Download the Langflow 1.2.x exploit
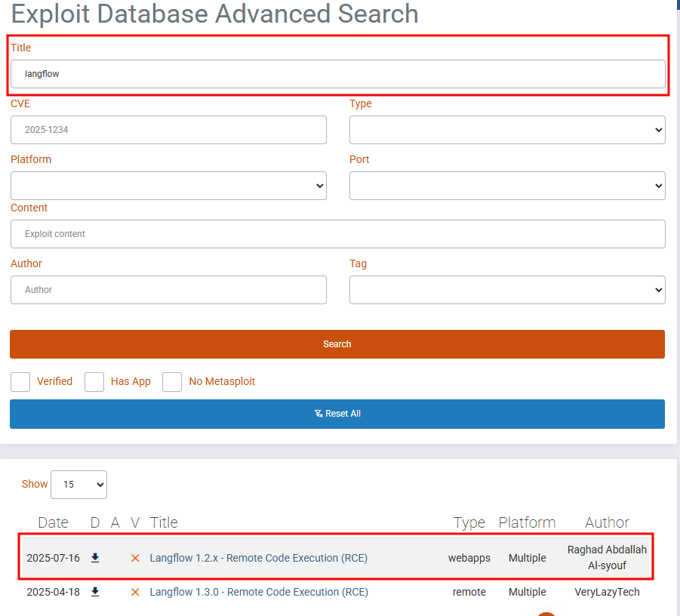This screenshot has width=680, height=616. click(x=95, y=558)
